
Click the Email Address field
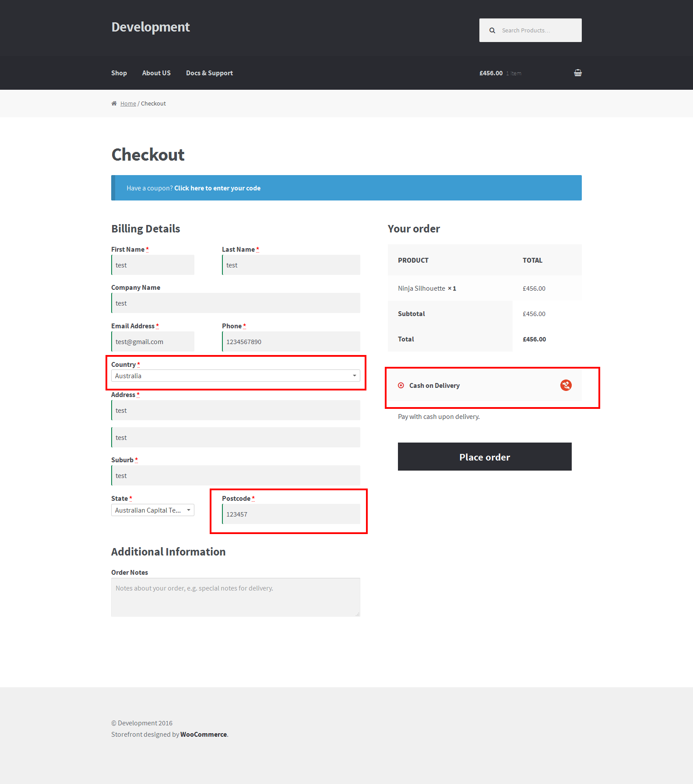pos(153,342)
